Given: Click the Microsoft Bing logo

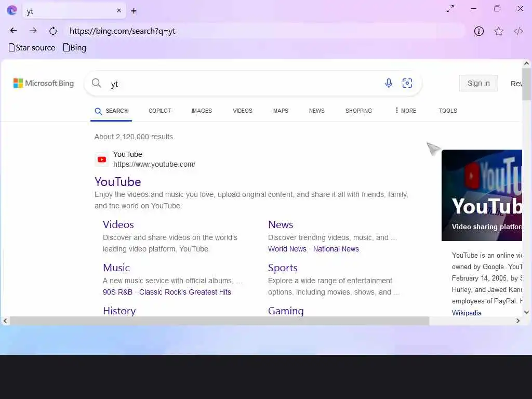Looking at the screenshot, I should pos(44,83).
